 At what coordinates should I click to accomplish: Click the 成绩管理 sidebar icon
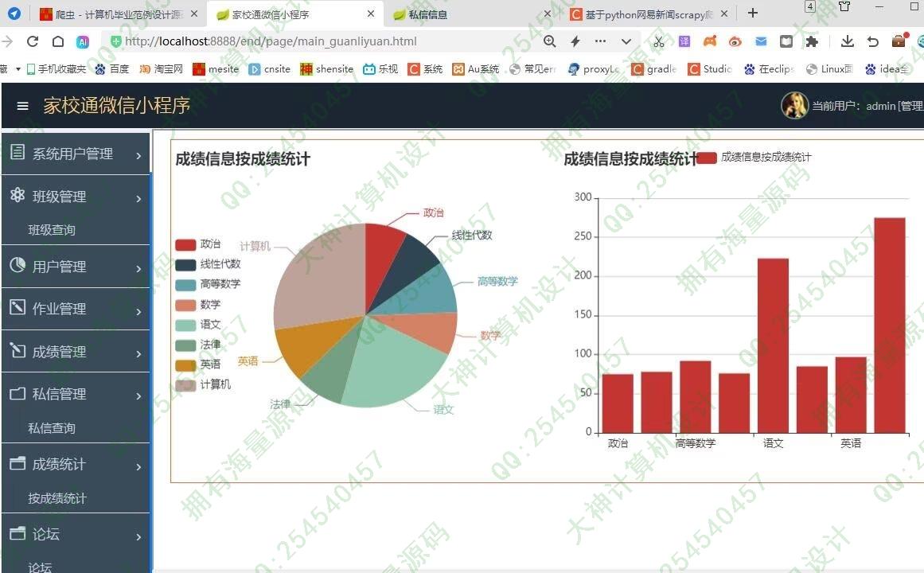[x=18, y=350]
